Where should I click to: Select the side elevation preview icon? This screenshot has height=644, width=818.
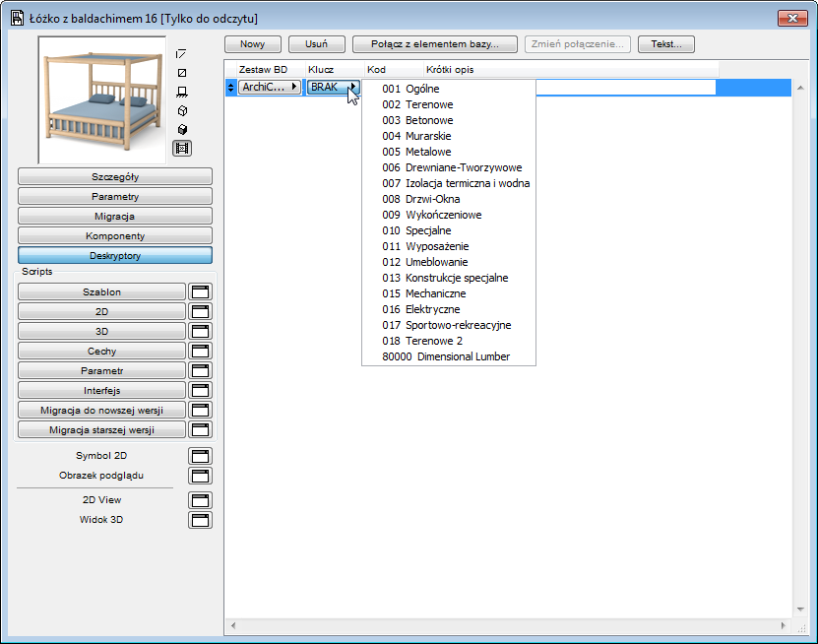click(182, 92)
